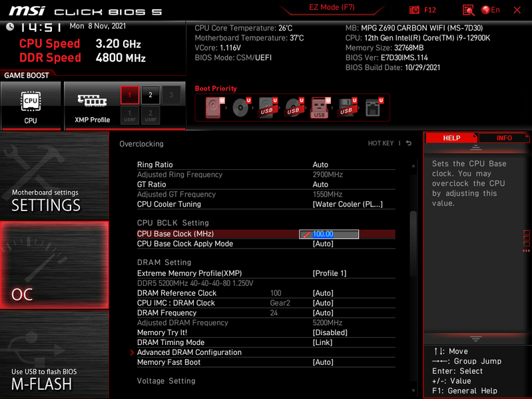This screenshot has width=532, height=399.
Task: Open GT Ratio Auto value
Action: pos(320,185)
